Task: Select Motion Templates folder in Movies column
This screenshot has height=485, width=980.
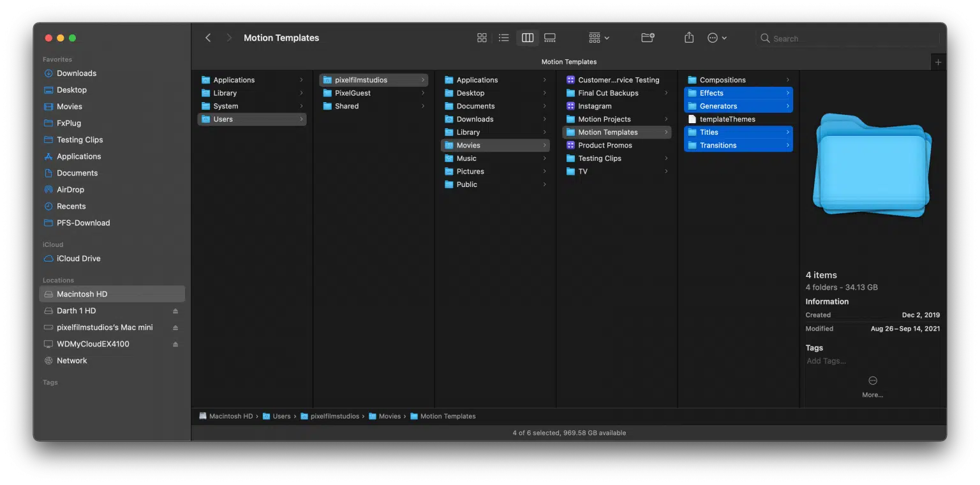Action: [x=617, y=132]
